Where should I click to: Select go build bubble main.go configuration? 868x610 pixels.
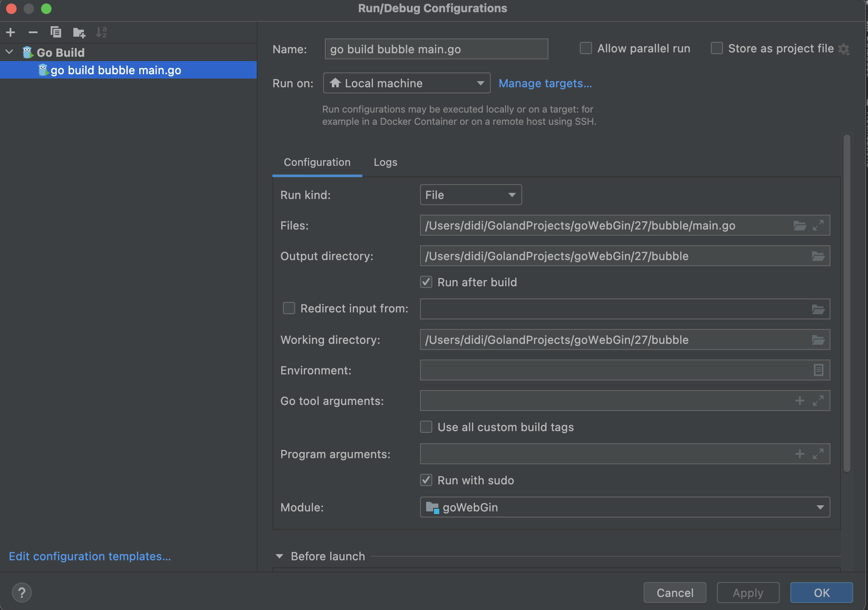point(128,70)
